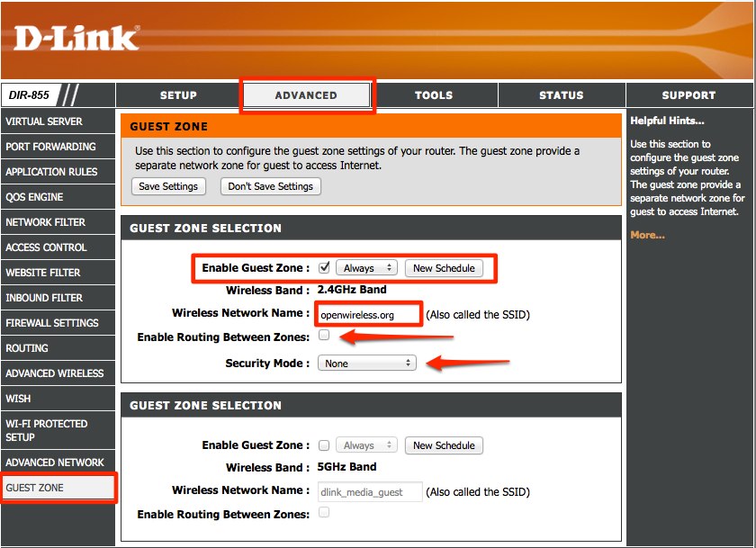Go to the WISH page
The height and width of the screenshot is (548, 756).
click(58, 399)
